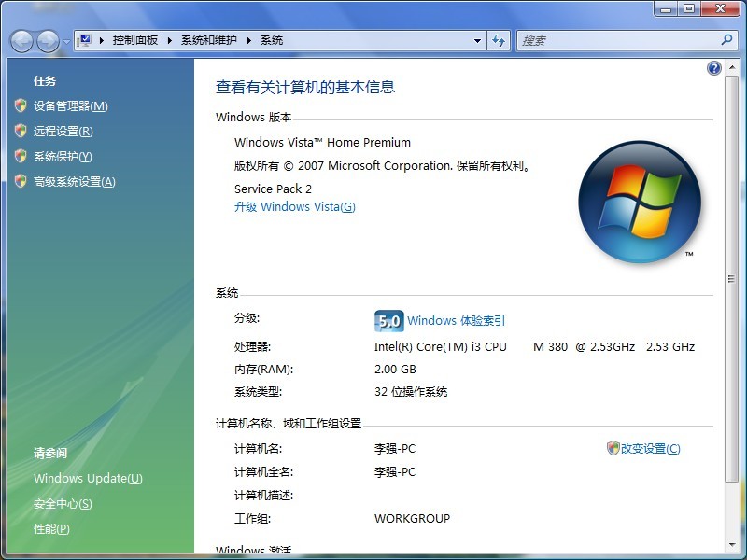Click the refresh button beside address bar
Viewport: 747px width, 560px height.
(x=499, y=41)
